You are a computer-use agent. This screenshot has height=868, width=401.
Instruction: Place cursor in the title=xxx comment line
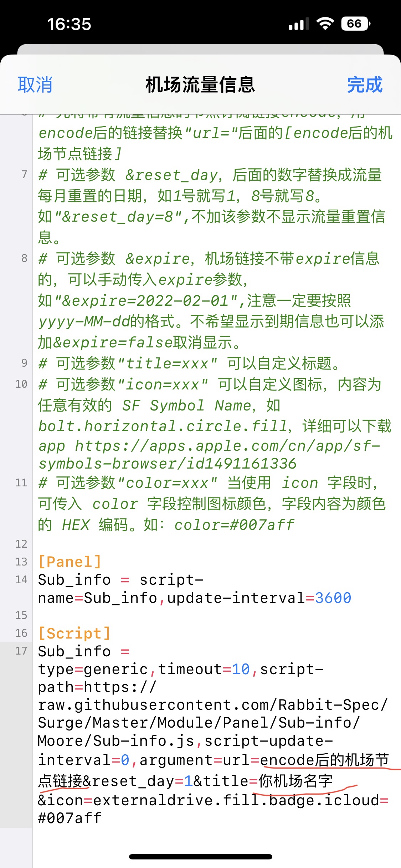coord(189,363)
